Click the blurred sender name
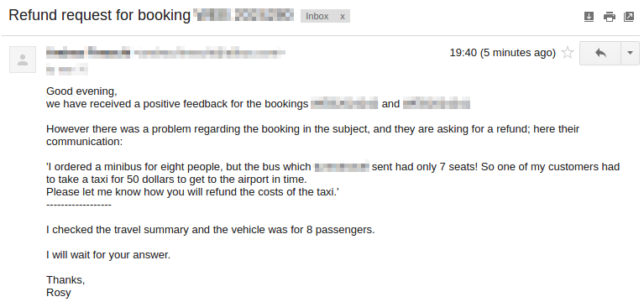The image size is (644, 302). click(x=88, y=52)
